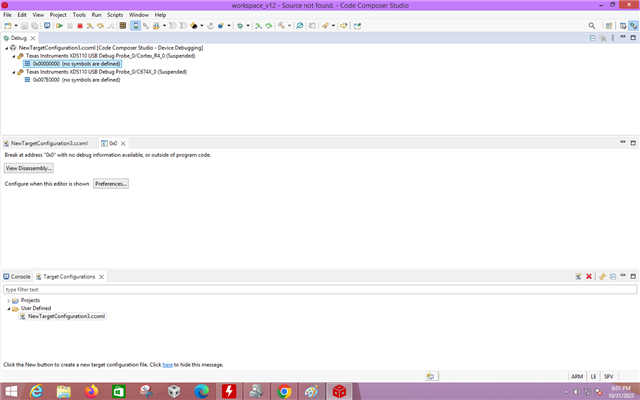Select NewTargetConfiguration3.ccxml under User Defined

62,316
